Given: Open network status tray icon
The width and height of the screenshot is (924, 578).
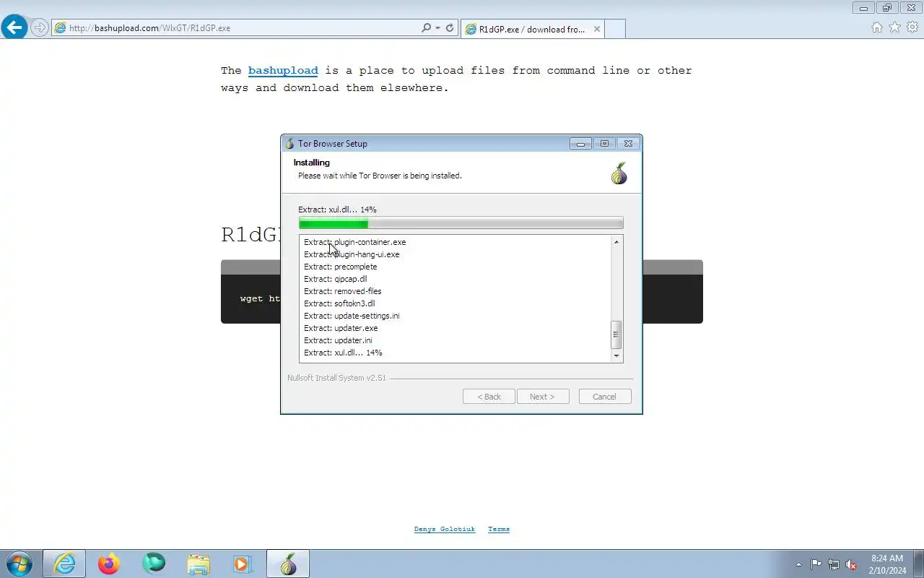Looking at the screenshot, I should pyautogui.click(x=834, y=564).
